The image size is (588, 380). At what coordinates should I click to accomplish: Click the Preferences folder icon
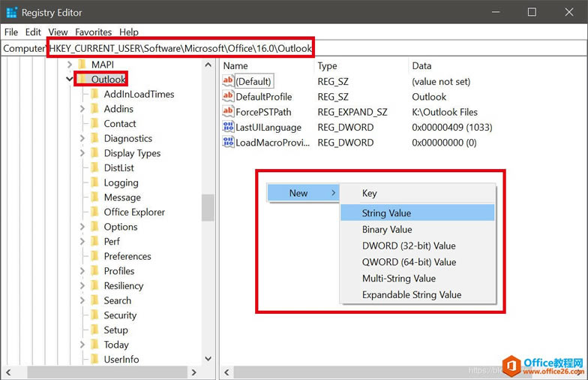[94, 256]
